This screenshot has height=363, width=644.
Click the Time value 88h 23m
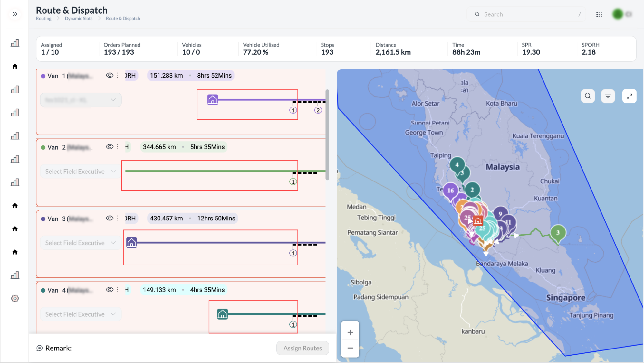click(x=466, y=52)
